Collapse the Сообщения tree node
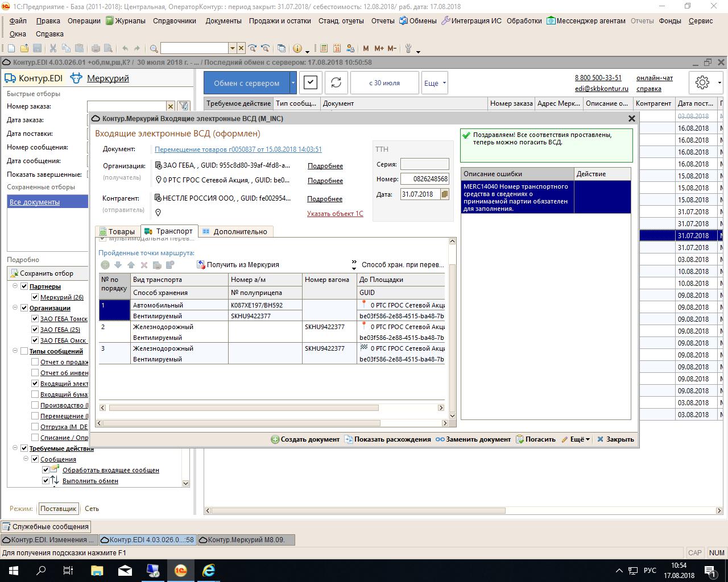 (x=26, y=459)
